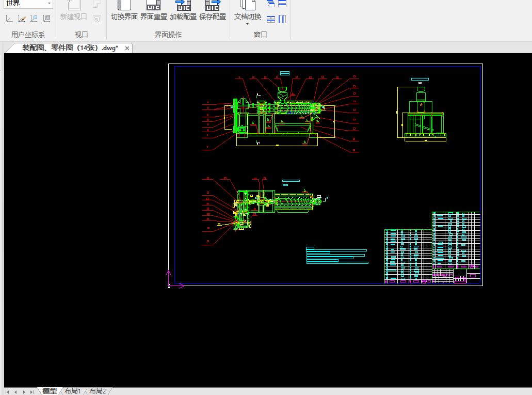This screenshot has height=395, width=532.
Task: Expand the 文档切换 dropdown arrow
Action: coord(247,24)
